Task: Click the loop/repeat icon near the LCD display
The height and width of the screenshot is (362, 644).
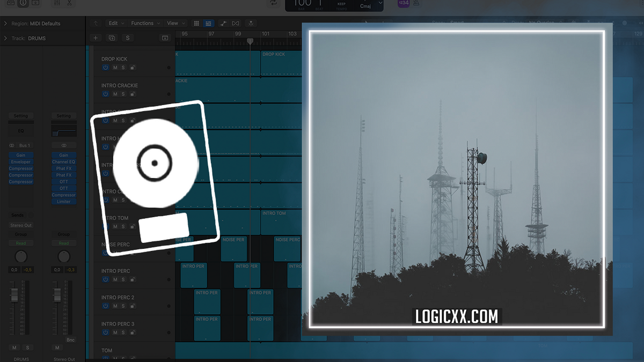Action: pos(273,4)
